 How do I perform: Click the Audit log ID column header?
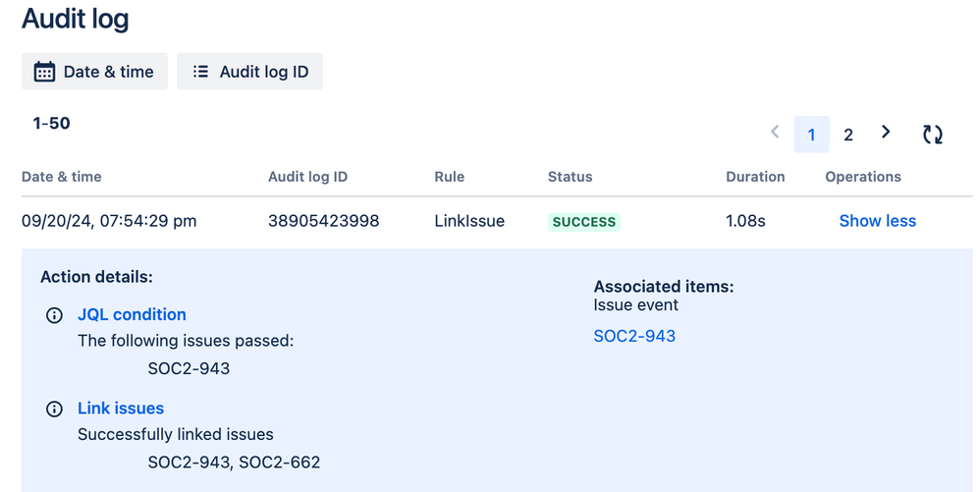coord(307,177)
